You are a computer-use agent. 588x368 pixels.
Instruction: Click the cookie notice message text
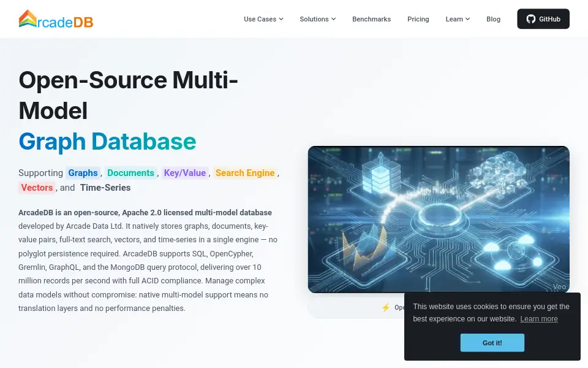[x=491, y=312]
